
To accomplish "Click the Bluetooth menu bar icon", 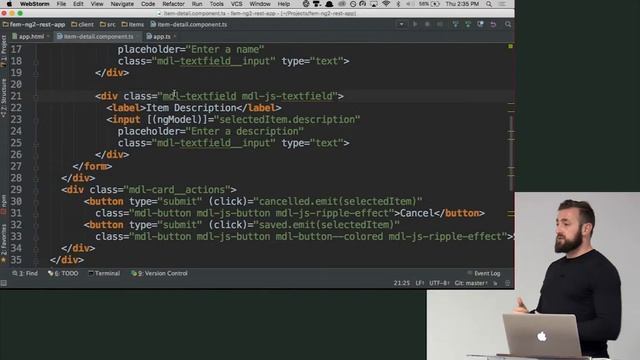I will tap(398, 4).
